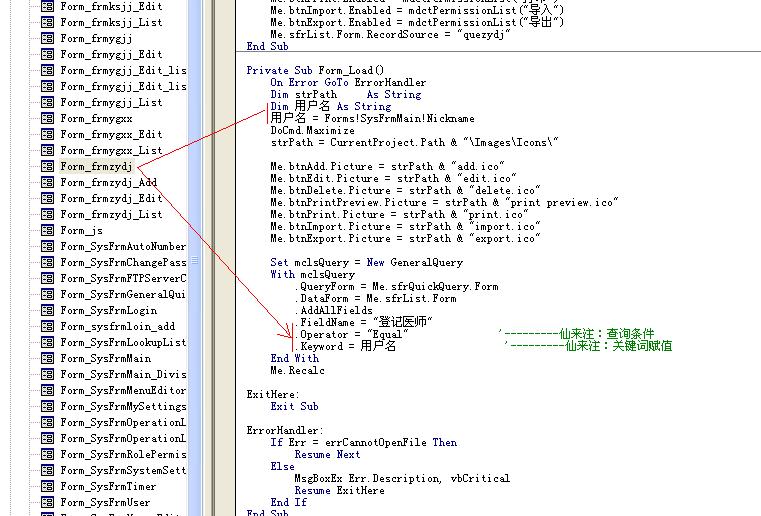
Task: Open the Form_frmzydj_List module
Action: [111, 214]
